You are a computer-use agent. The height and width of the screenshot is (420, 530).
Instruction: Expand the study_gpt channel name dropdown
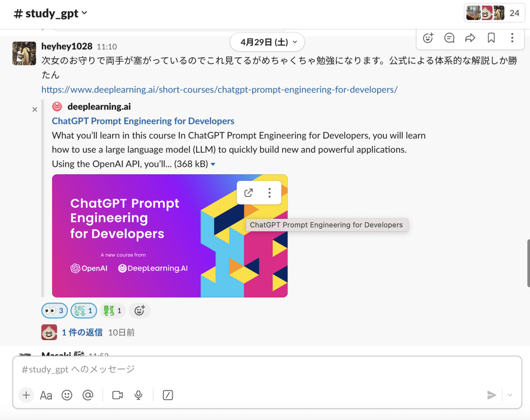pos(51,13)
